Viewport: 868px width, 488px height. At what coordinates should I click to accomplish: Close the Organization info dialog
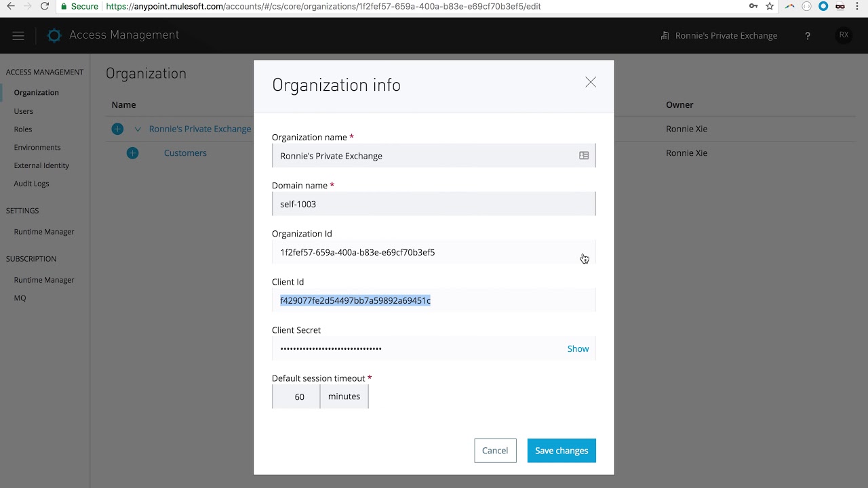click(x=591, y=82)
